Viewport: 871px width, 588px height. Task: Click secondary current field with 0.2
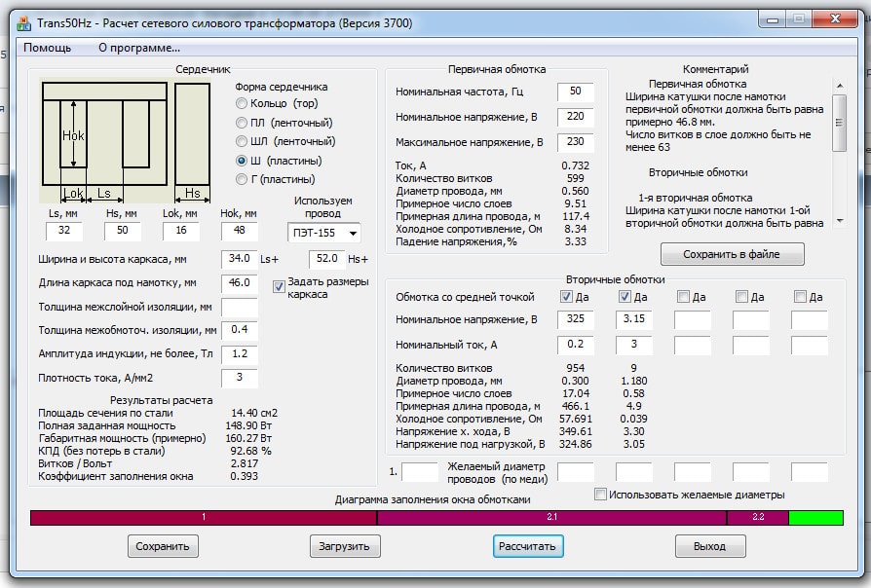[576, 345]
